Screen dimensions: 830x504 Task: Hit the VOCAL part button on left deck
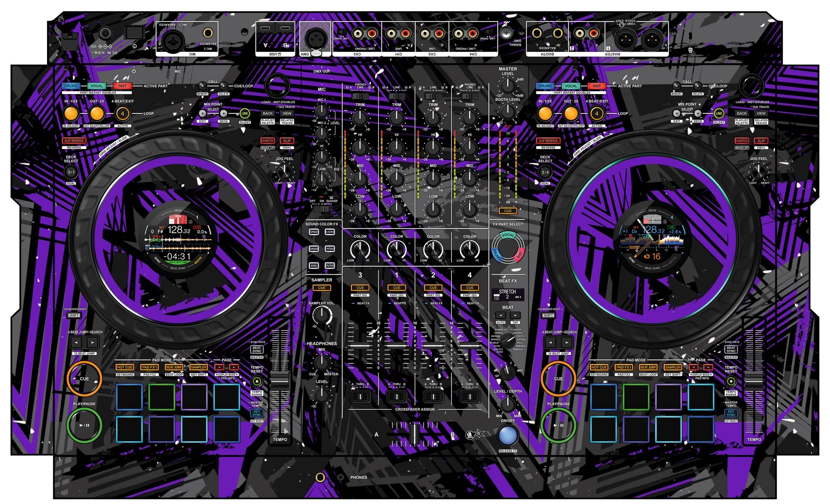(x=96, y=86)
